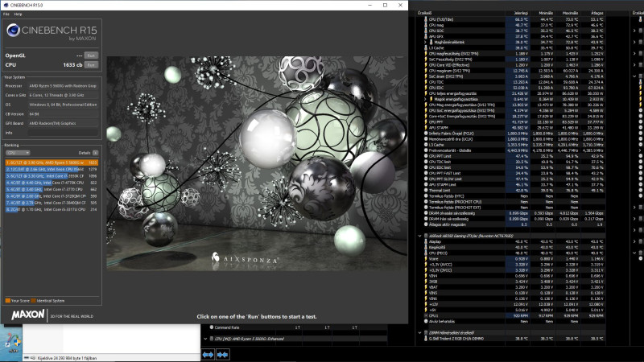644x362 pixels.
Task: Click the Cinebench R15 logo icon
Action: [13, 30]
